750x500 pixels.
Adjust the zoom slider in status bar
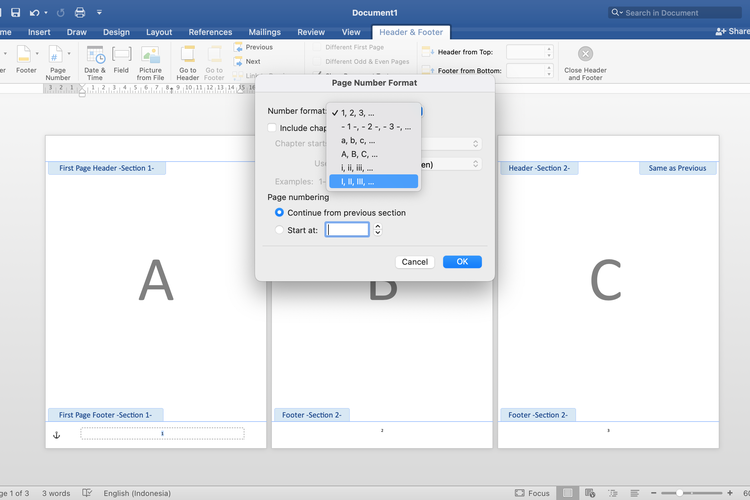[680, 493]
